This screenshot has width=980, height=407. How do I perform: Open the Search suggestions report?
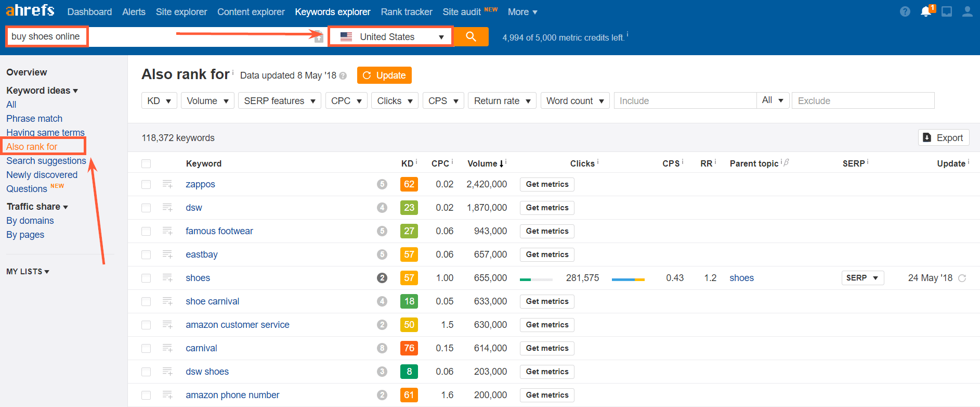point(46,161)
